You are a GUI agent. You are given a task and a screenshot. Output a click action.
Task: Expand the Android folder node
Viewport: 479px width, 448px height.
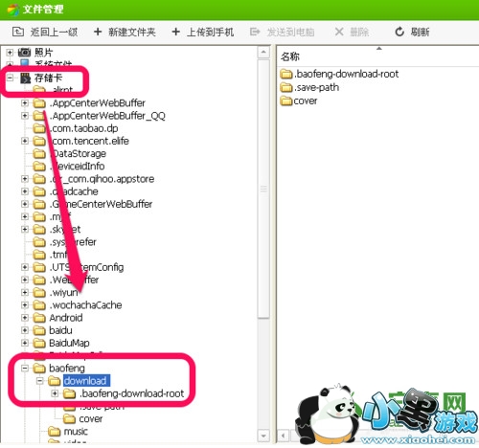[x=25, y=318]
